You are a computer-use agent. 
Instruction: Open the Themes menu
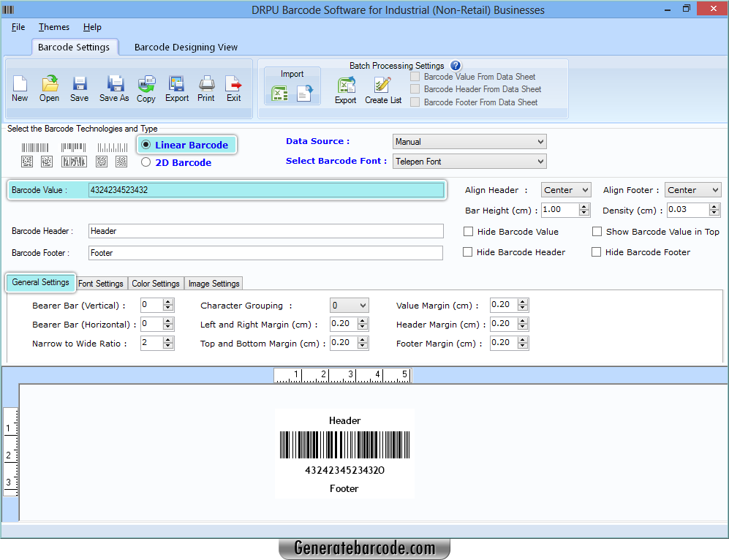(x=53, y=27)
